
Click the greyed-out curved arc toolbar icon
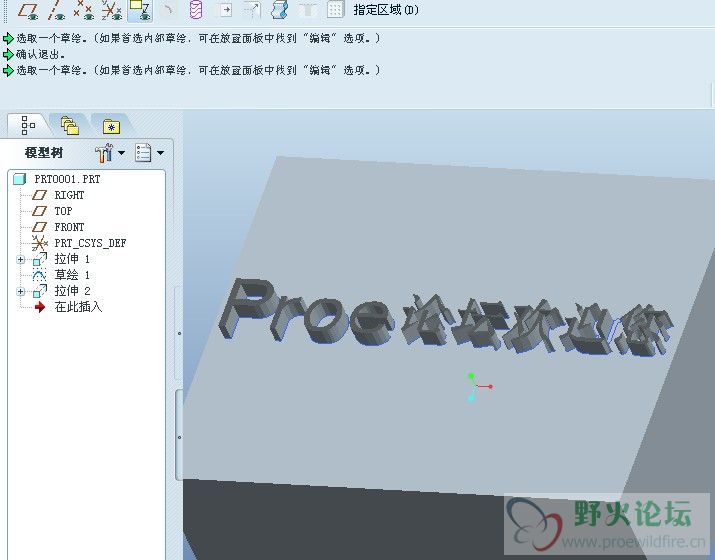[168, 10]
